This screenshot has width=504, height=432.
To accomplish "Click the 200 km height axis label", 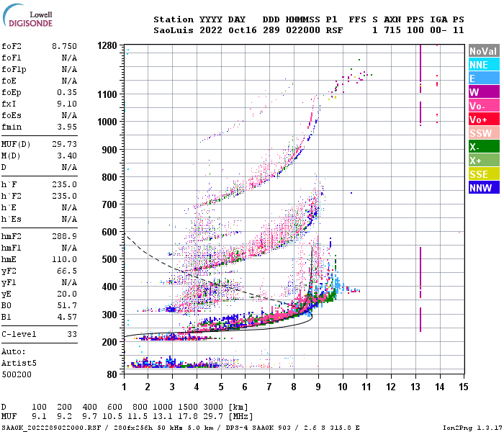I will click(x=109, y=342).
